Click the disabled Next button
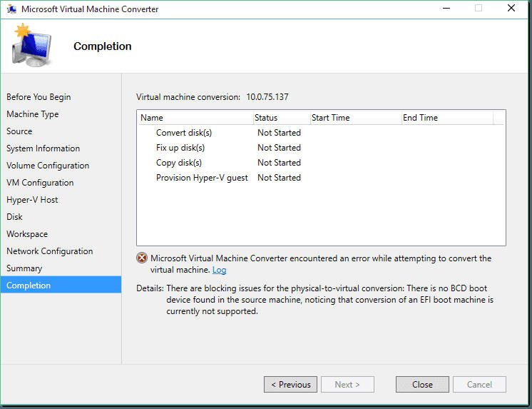This screenshot has width=532, height=409. (347, 384)
